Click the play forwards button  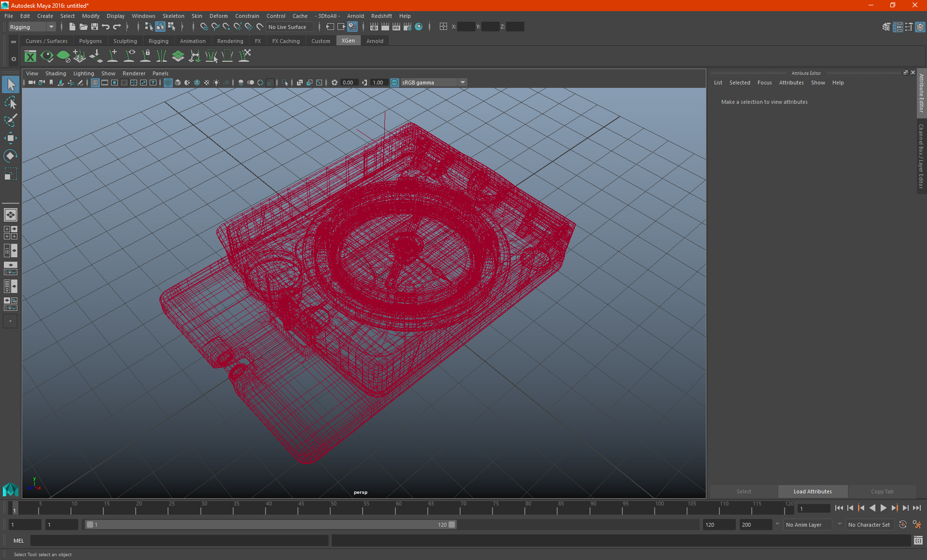coord(883,508)
